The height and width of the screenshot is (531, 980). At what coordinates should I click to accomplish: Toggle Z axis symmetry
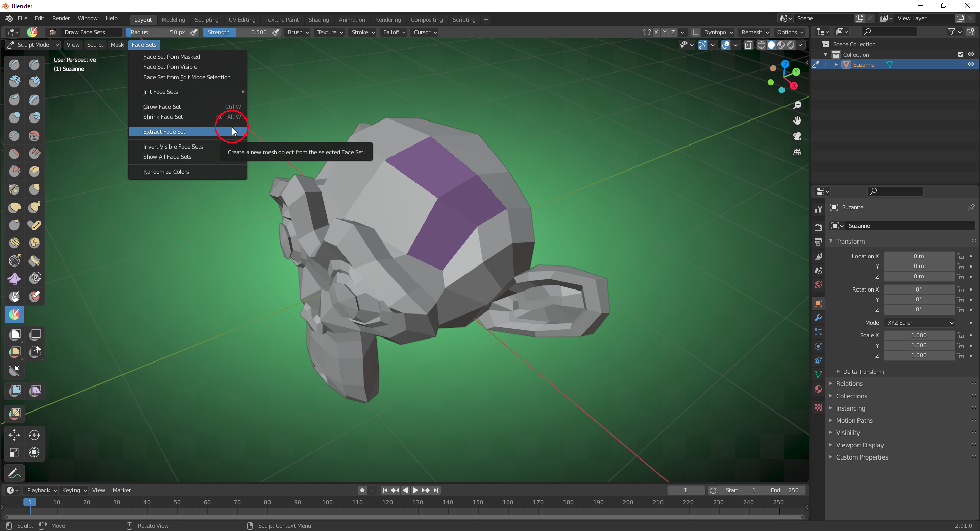(673, 32)
